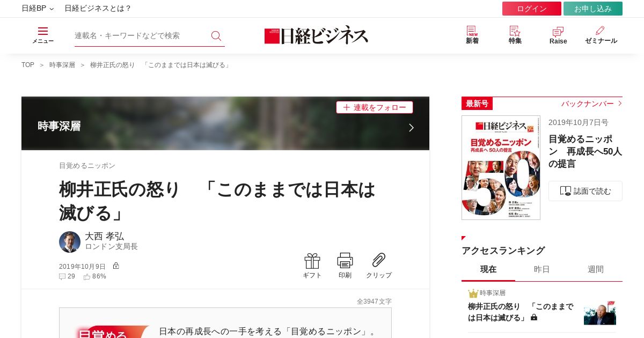Open the 特集 feature icon
The width and height of the screenshot is (644, 338).
(x=515, y=31)
